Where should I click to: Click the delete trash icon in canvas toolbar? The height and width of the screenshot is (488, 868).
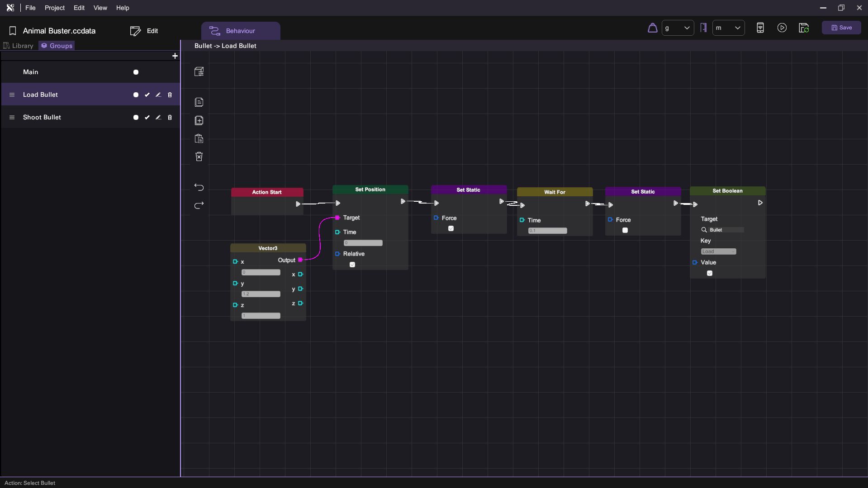[x=199, y=156]
